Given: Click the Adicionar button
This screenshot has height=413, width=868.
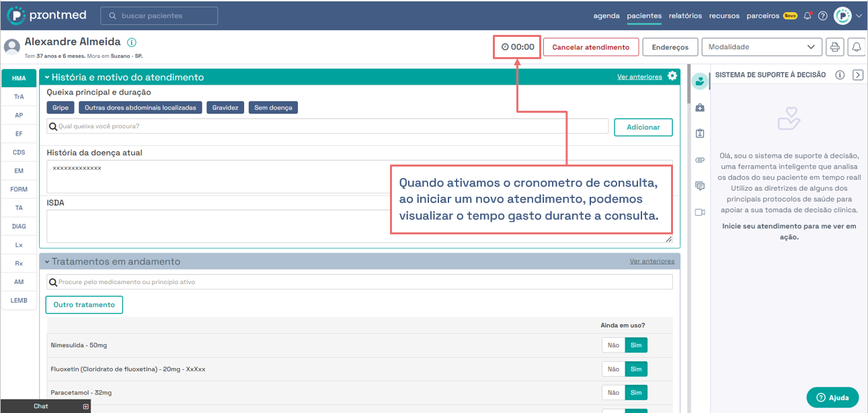Looking at the screenshot, I should tap(643, 127).
